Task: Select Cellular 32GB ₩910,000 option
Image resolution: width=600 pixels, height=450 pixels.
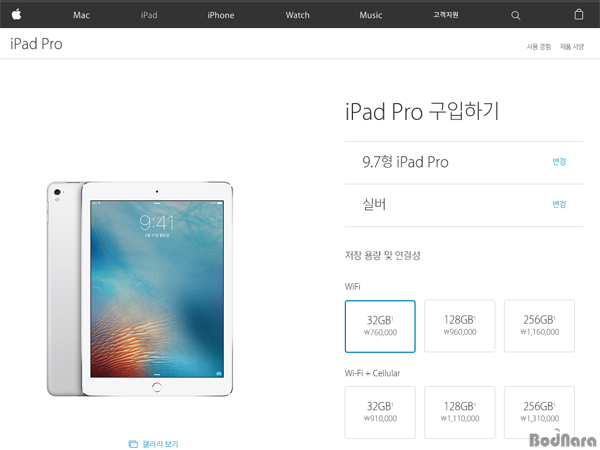Action: (380, 412)
